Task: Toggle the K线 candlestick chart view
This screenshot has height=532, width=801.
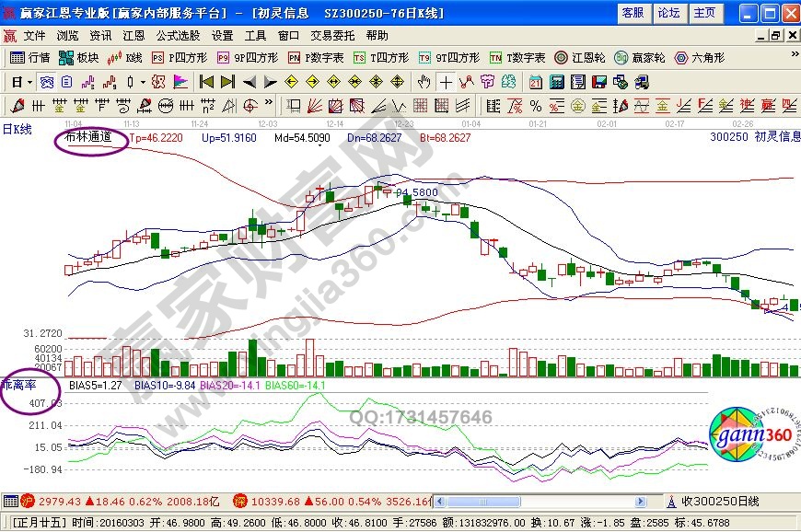Action: (124, 57)
